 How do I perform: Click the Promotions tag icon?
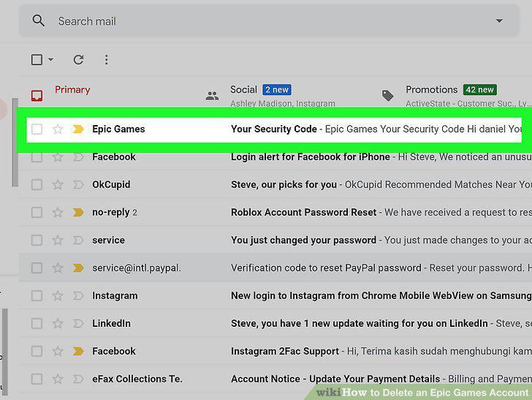pos(387,95)
